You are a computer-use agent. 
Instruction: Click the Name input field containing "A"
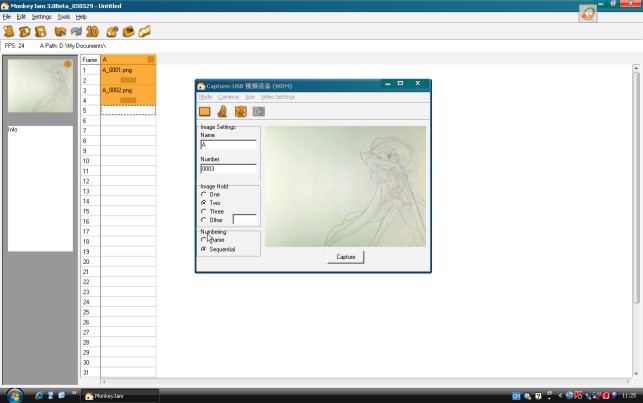click(x=228, y=145)
